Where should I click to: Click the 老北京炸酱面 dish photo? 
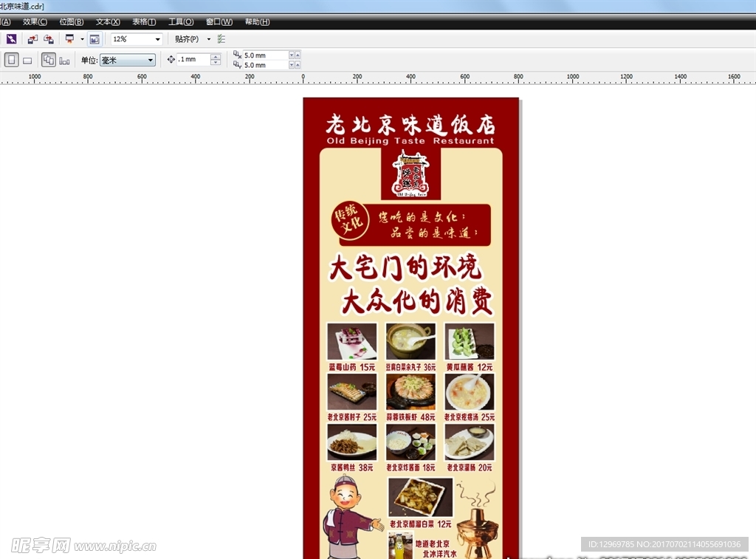tap(410, 442)
